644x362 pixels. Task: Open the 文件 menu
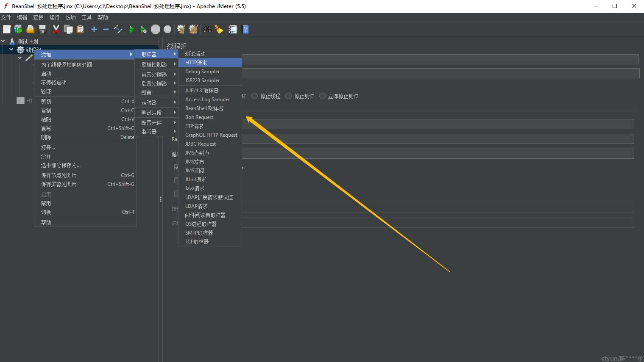[6, 17]
